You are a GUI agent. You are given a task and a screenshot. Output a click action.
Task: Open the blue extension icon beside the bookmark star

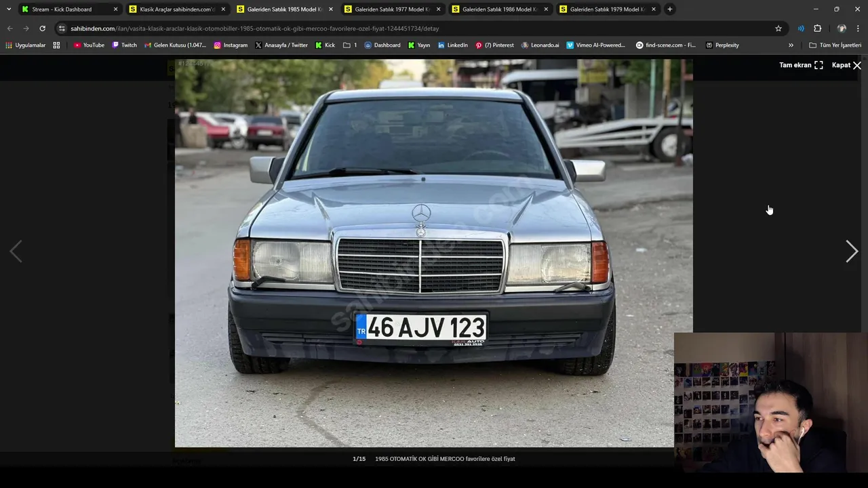[801, 28]
